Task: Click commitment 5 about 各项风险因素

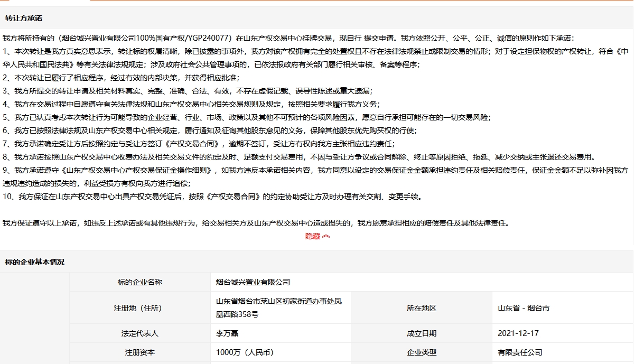Action: click(x=247, y=117)
